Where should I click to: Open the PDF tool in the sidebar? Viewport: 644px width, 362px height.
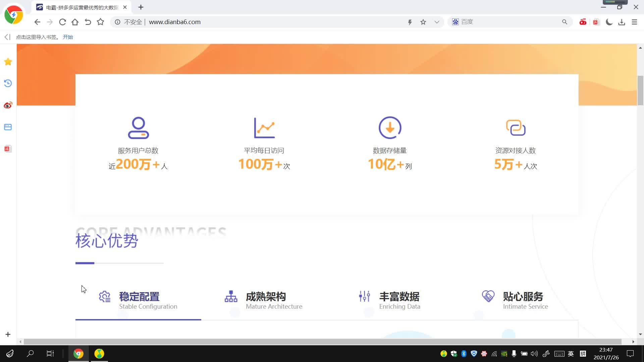coord(7,148)
